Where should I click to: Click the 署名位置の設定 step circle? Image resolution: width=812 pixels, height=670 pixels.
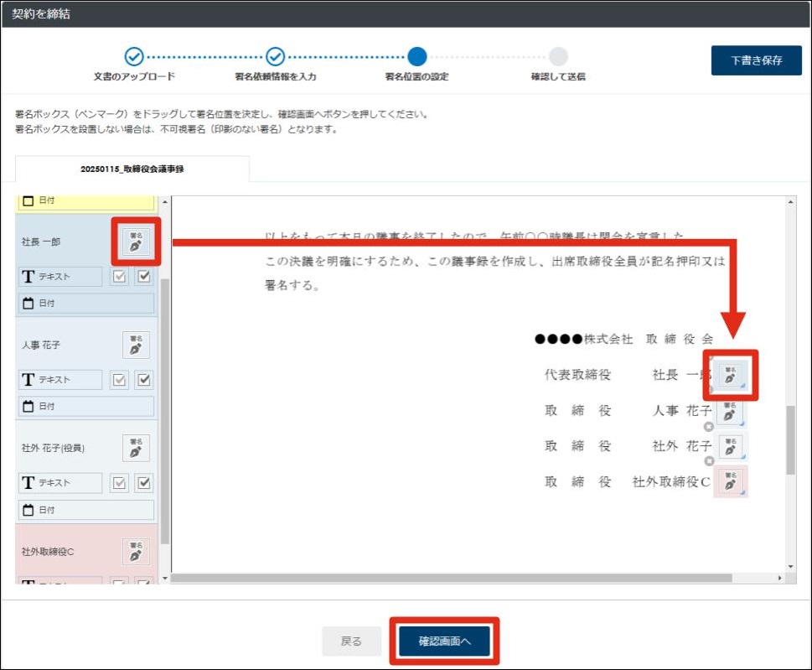click(416, 56)
